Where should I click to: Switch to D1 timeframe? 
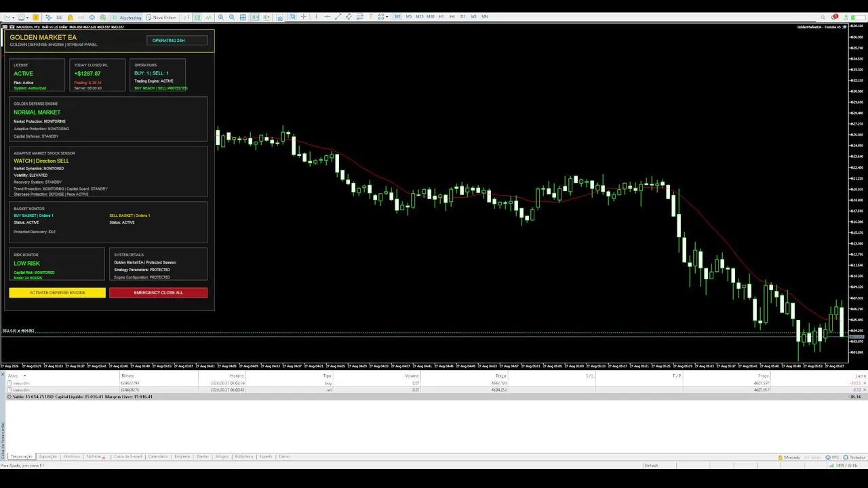(x=463, y=17)
